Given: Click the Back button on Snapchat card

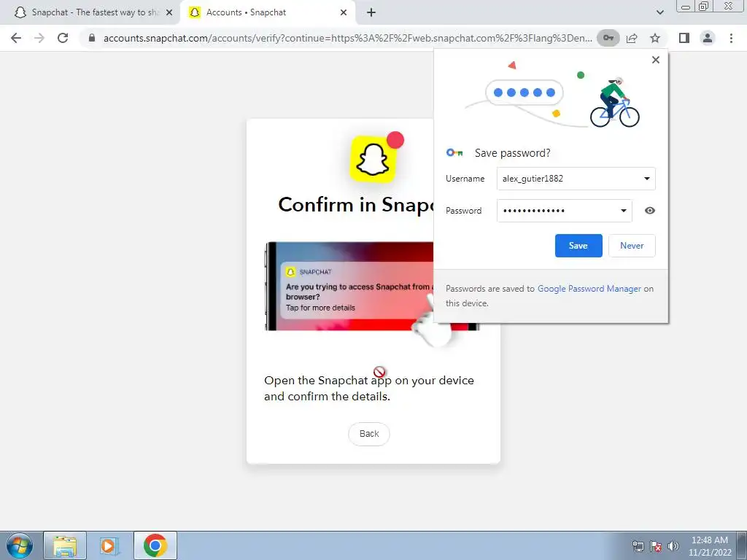Looking at the screenshot, I should pos(368,434).
